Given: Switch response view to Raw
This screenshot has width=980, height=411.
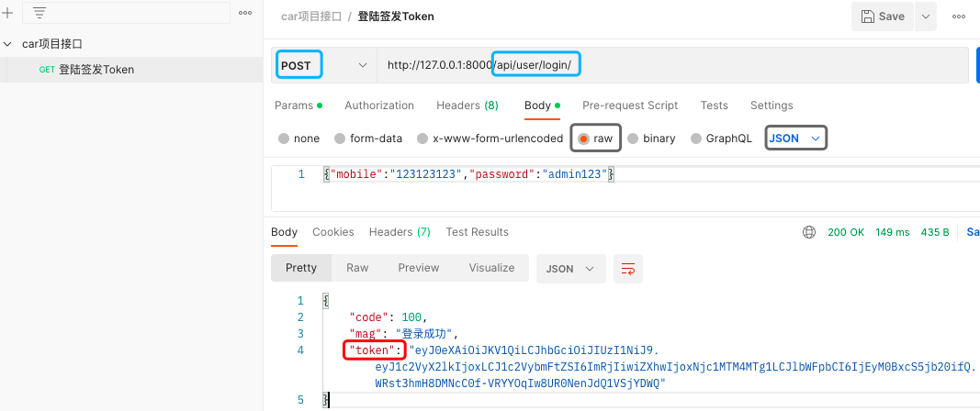Looking at the screenshot, I should click(x=356, y=268).
